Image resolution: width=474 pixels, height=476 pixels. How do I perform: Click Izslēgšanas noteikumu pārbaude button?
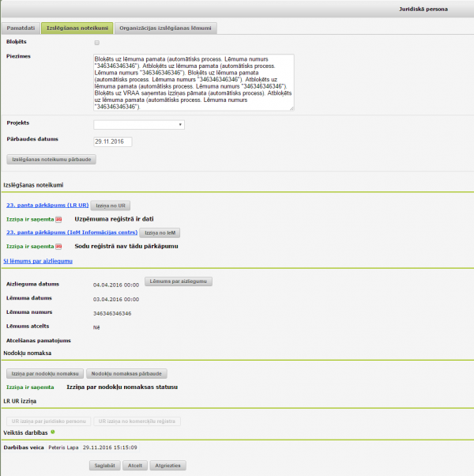52,159
